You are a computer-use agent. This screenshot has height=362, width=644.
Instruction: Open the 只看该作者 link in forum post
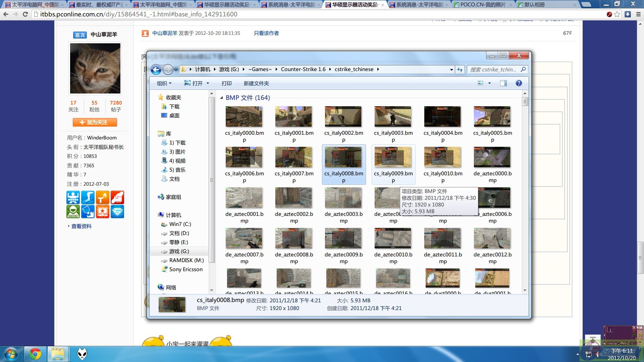[266, 33]
